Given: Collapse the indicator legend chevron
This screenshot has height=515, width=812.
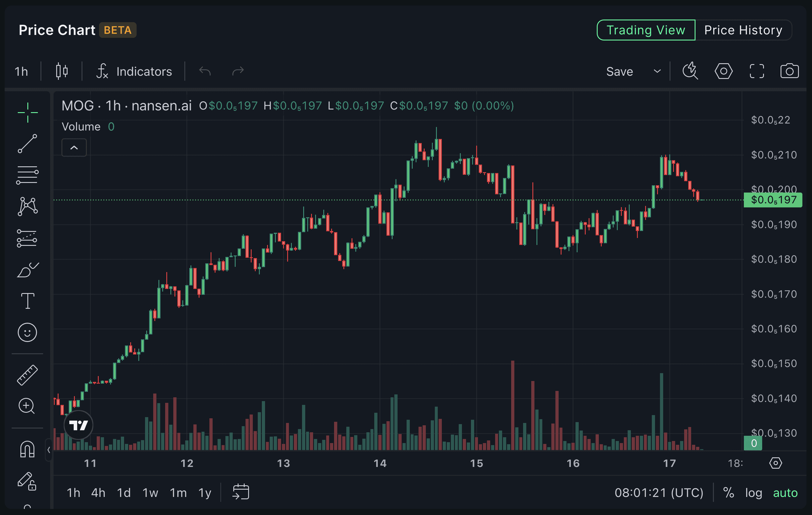Looking at the screenshot, I should coord(74,148).
